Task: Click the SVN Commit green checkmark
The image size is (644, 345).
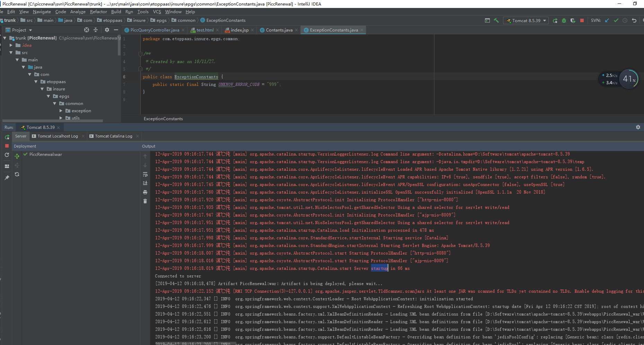Action: [616, 20]
